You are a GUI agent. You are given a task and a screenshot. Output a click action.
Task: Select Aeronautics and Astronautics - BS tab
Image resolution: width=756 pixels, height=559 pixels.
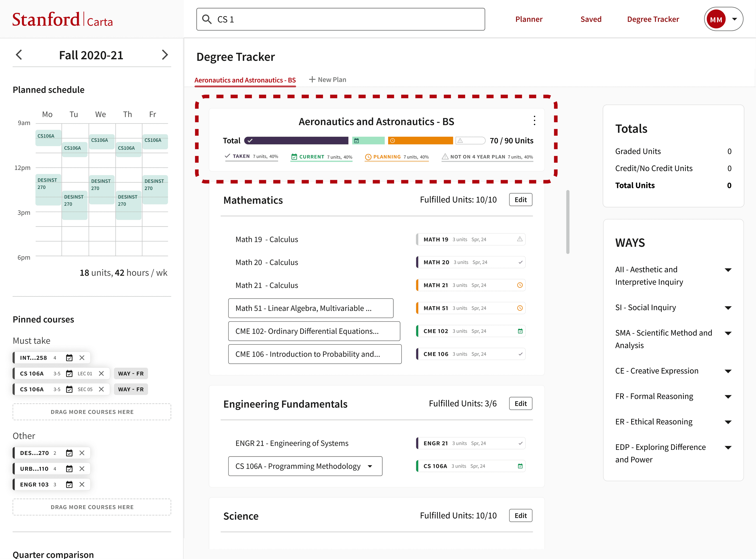click(x=245, y=80)
